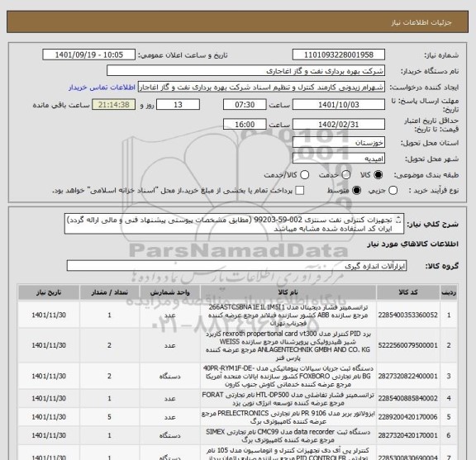Viewport: 476px width, 460px height.
Task: Click the تاریخ نیاز column header
Action: 49,292
